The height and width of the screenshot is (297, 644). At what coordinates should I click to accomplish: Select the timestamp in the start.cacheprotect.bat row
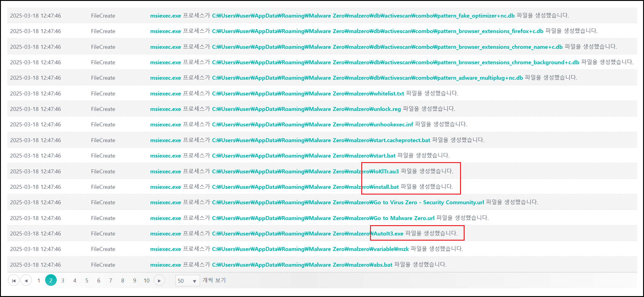click(x=35, y=140)
